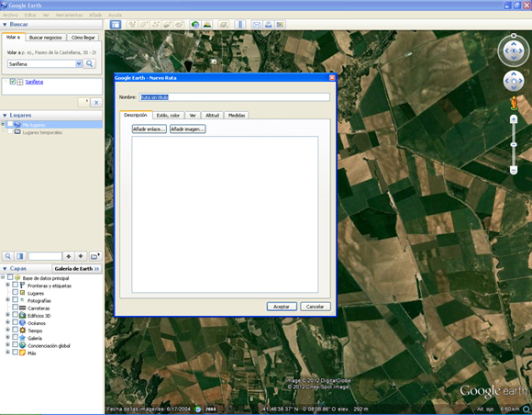Click the add placemark toolbar icon

132,25
